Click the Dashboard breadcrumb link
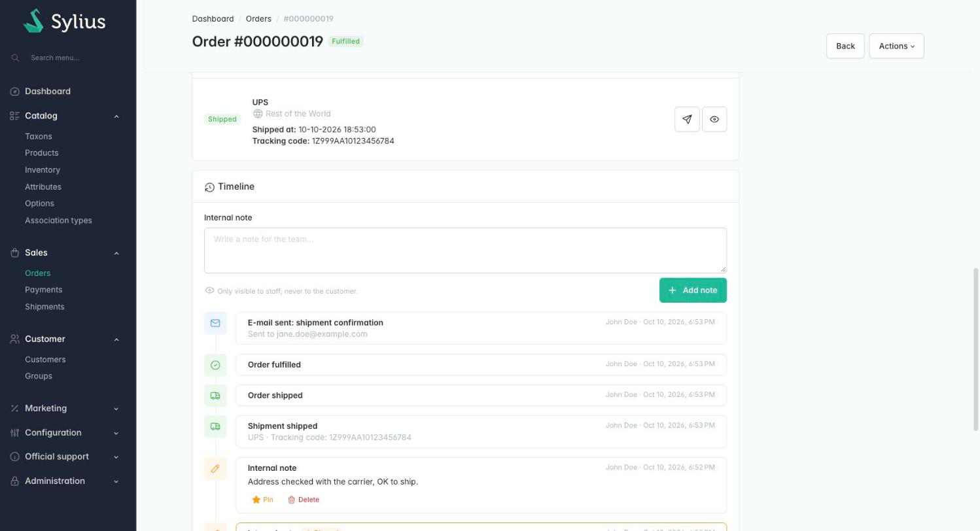This screenshot has width=980, height=531. pyautogui.click(x=213, y=19)
